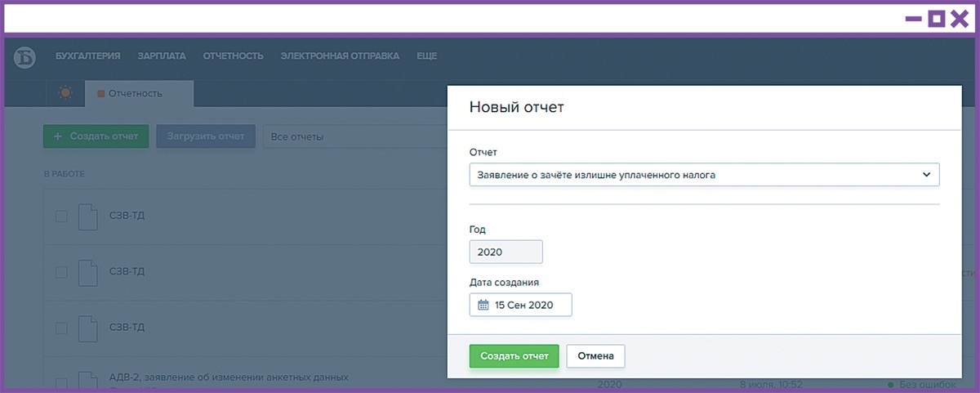Image resolution: width=980 pixels, height=393 pixels.
Task: Click document icon of the АДВ-2 report
Action: tap(87, 381)
